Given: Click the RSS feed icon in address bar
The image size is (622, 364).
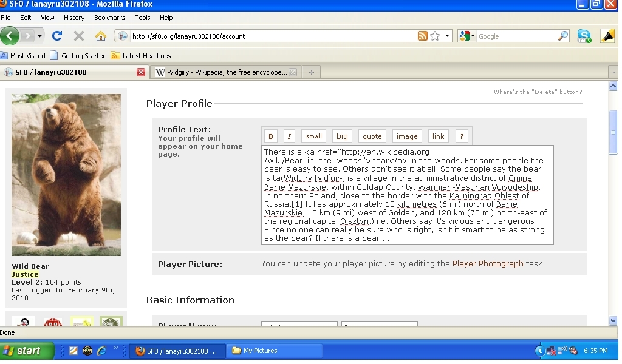Looking at the screenshot, I should click(422, 36).
